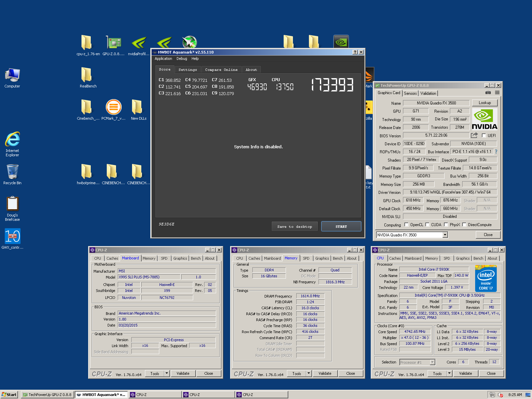
Task: Open SPD tab in Memory CPU-Z window
Action: (x=306, y=258)
